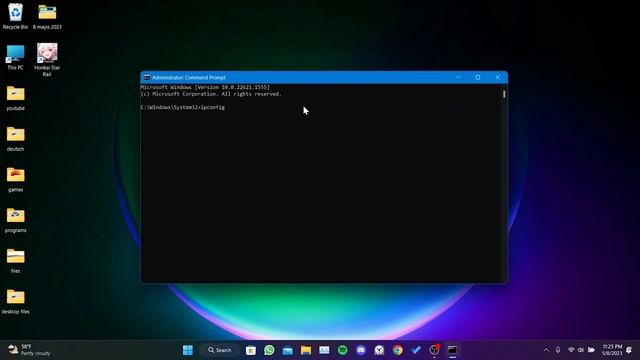Open the taskbar Search box
The height and width of the screenshot is (360, 640).
point(220,350)
